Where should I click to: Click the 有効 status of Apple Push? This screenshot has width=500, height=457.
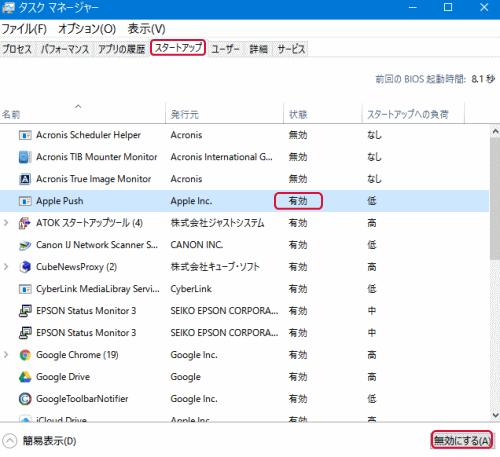[x=298, y=201]
